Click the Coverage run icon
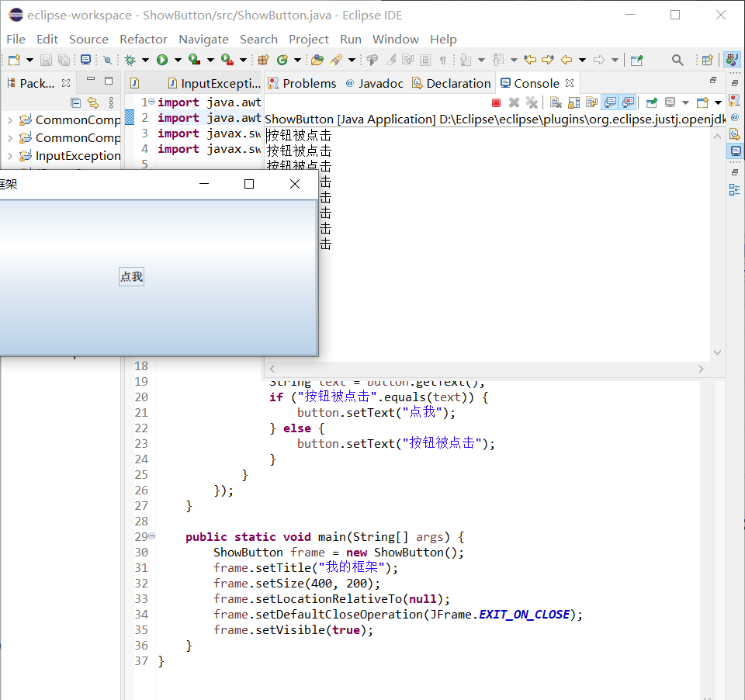Screen dimensions: 745x700 pos(194,60)
